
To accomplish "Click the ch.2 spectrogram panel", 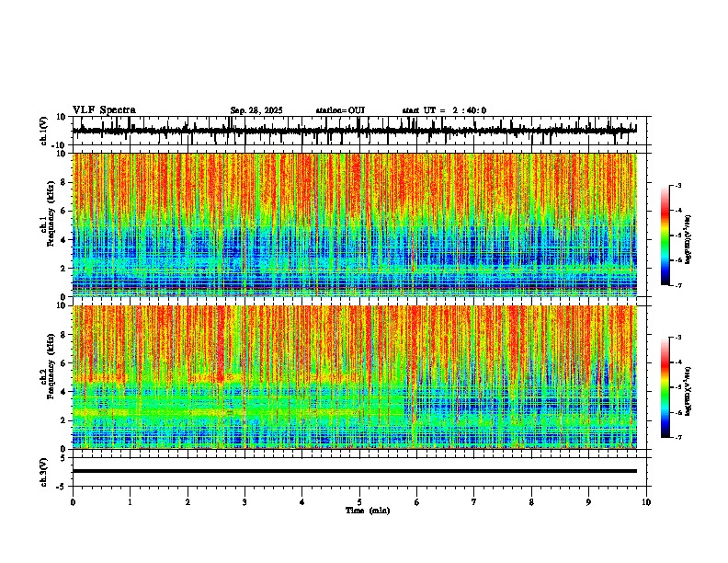I will point(354,377).
